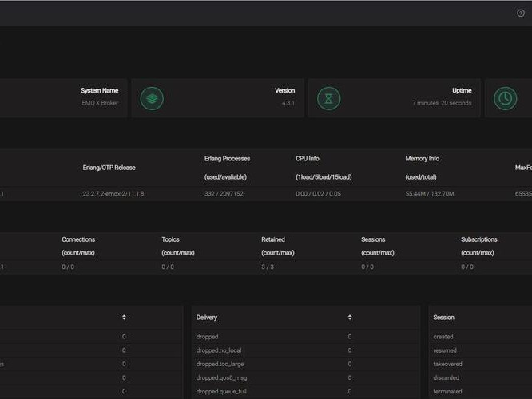Click the 'Version' label
Viewport: 532px width, 399px height.
click(x=284, y=90)
